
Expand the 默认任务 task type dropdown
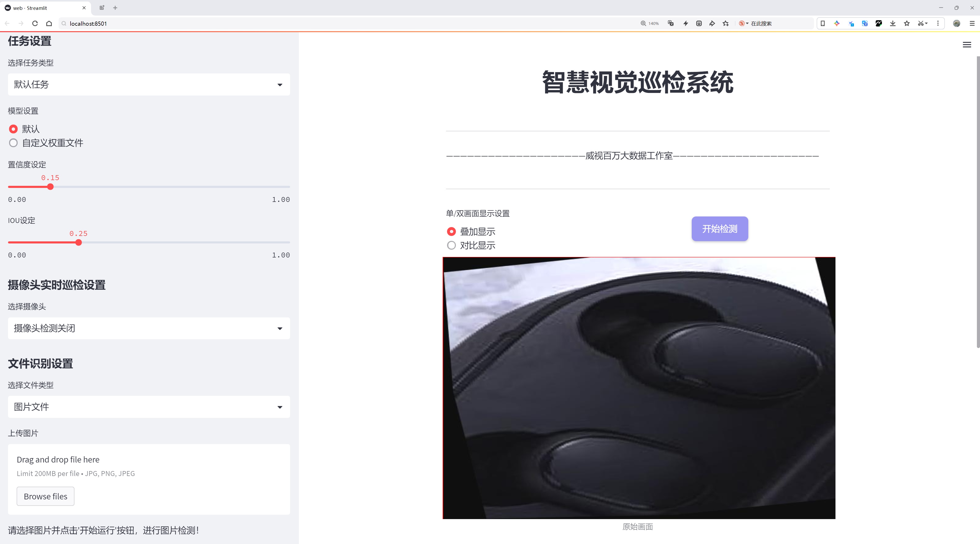tap(149, 84)
